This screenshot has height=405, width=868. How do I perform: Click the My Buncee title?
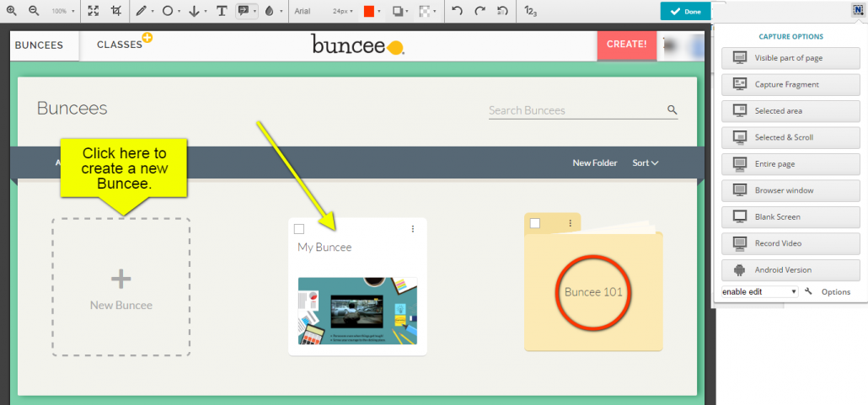click(324, 248)
